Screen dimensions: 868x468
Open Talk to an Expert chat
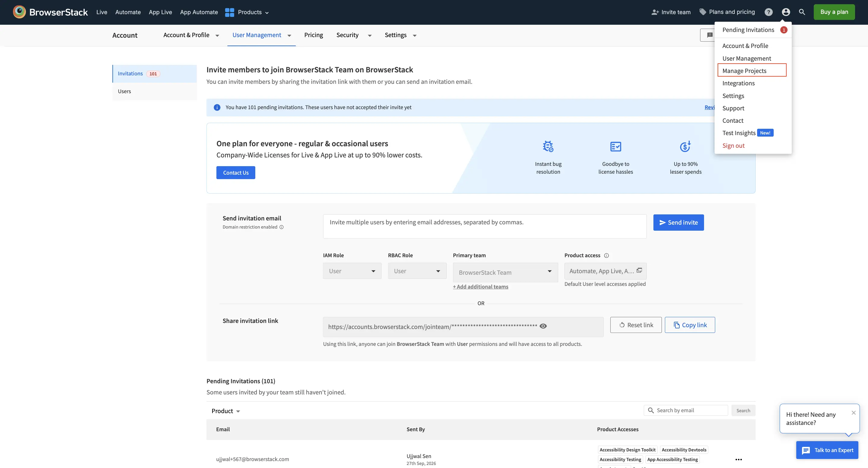point(827,450)
